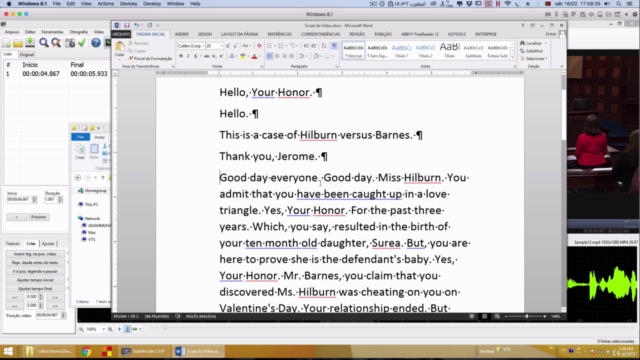Viewport: 640px width, 360px height.
Task: Open the font size 20 dropdown
Action: [221, 46]
